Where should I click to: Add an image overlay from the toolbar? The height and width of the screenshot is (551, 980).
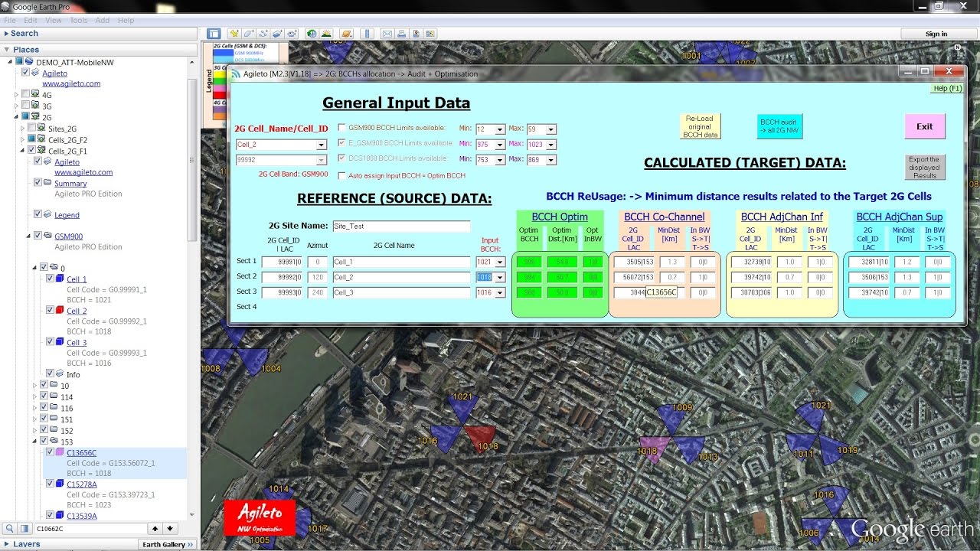[278, 34]
